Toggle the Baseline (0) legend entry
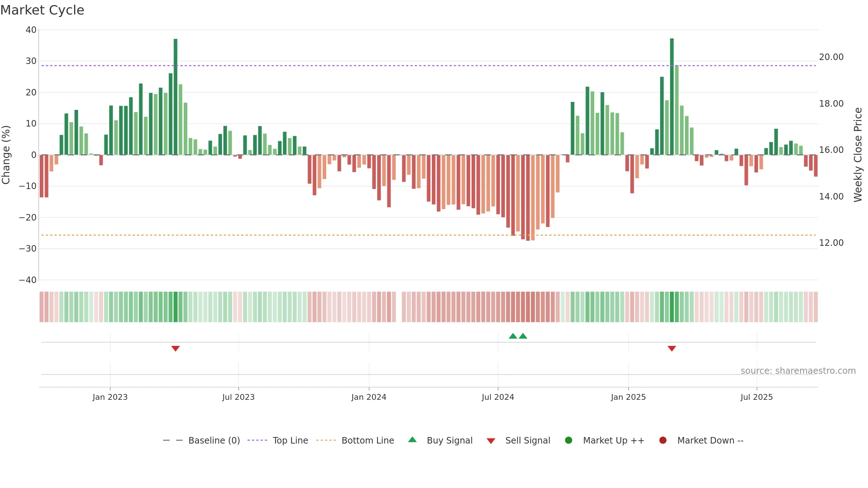The height and width of the screenshot is (488, 868). tap(201, 440)
